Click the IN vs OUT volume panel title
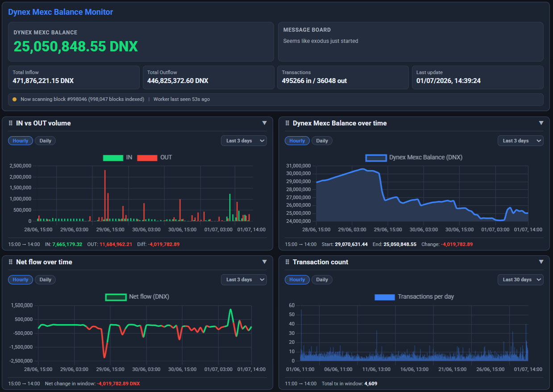 tap(43, 123)
